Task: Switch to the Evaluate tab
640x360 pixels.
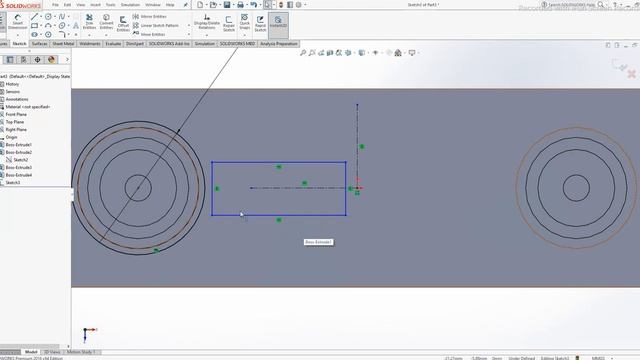Action: click(x=113, y=44)
